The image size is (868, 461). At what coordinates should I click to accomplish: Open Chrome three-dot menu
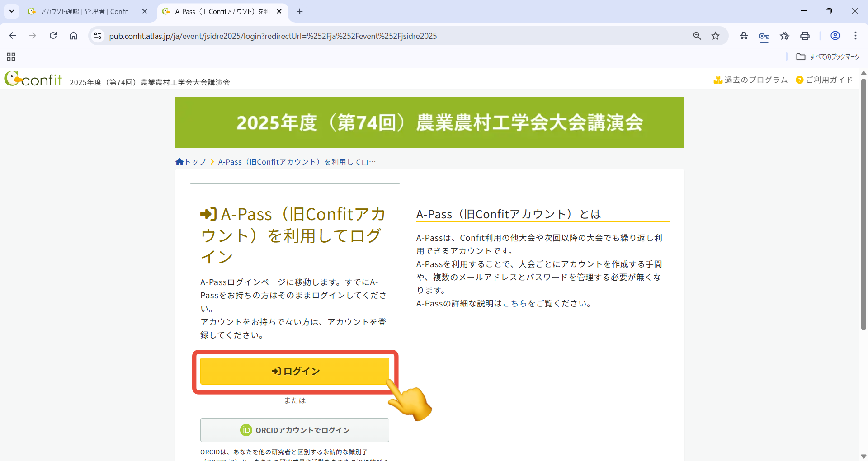click(855, 36)
